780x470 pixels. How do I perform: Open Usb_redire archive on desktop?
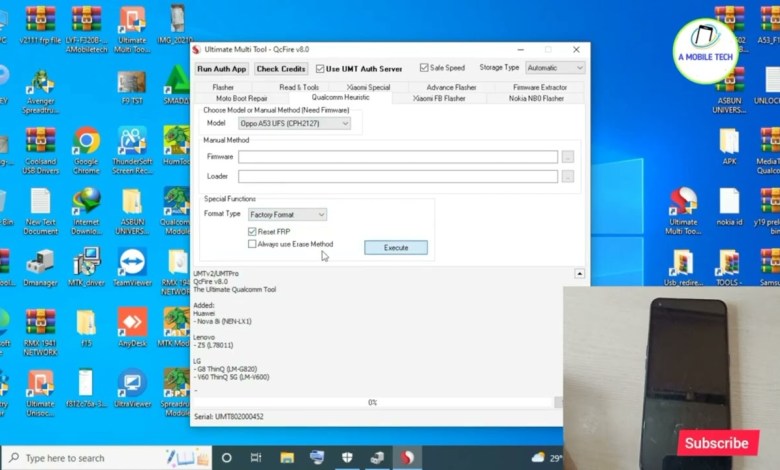pos(683,268)
